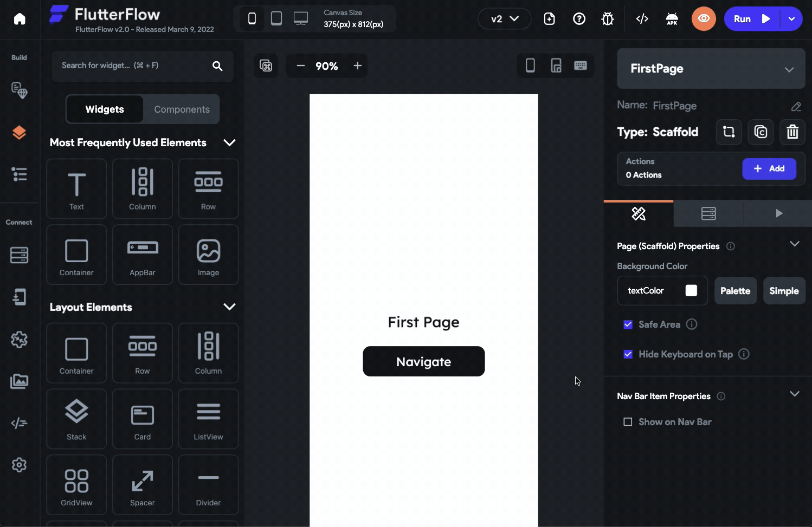
Task: Select phone canvas size icon
Action: 252,19
